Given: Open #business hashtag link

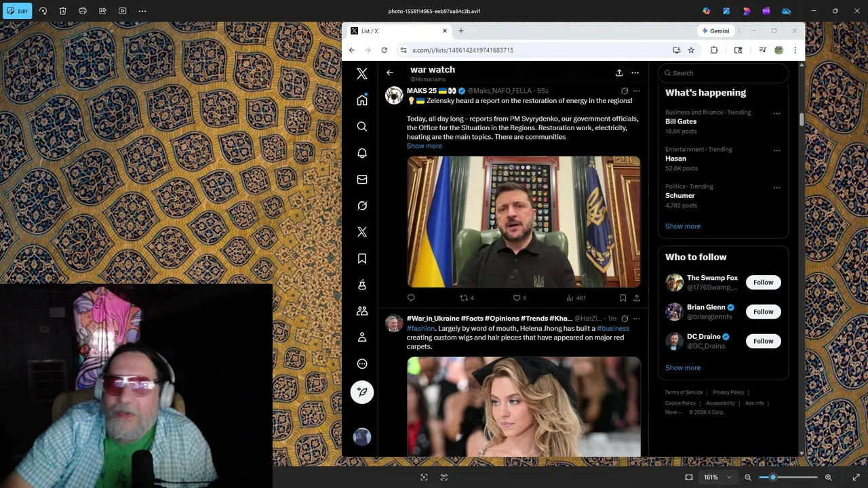Looking at the screenshot, I should (613, 328).
